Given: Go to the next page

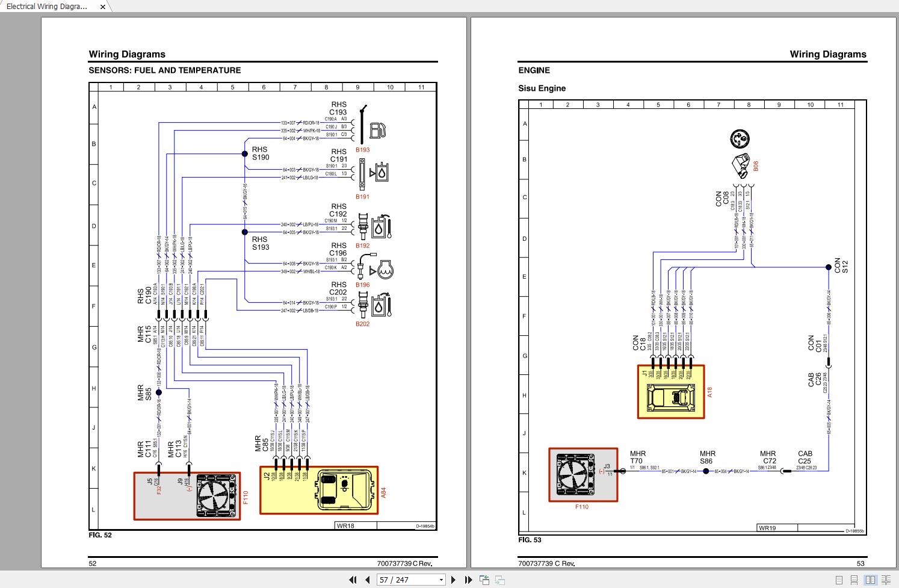Looking at the screenshot, I should 454,580.
